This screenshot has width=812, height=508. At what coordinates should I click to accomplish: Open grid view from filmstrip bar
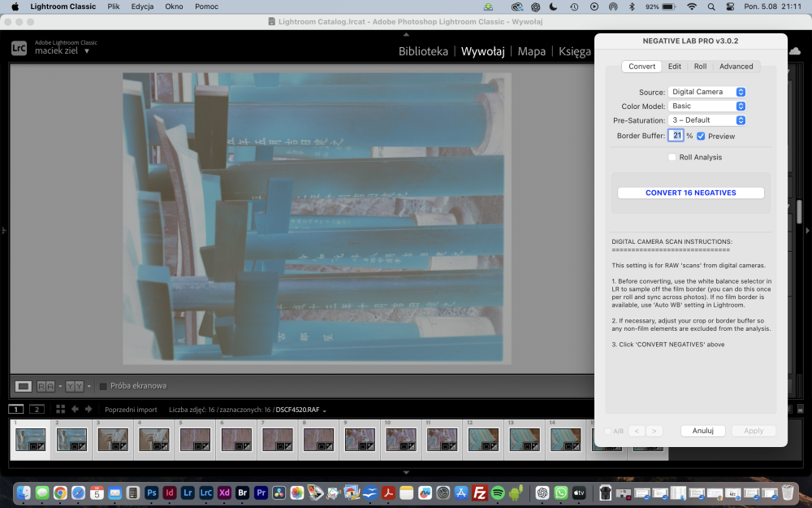[61, 409]
